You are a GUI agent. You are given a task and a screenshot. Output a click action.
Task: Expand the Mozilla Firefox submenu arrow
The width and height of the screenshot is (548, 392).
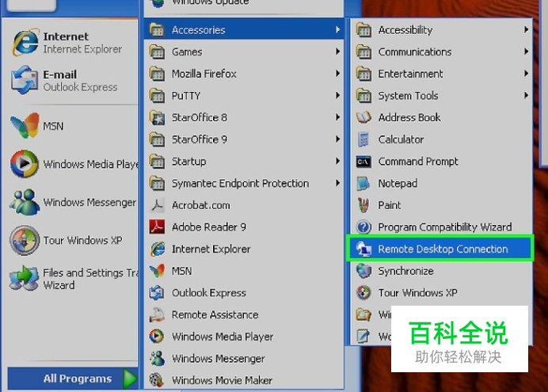(x=337, y=74)
